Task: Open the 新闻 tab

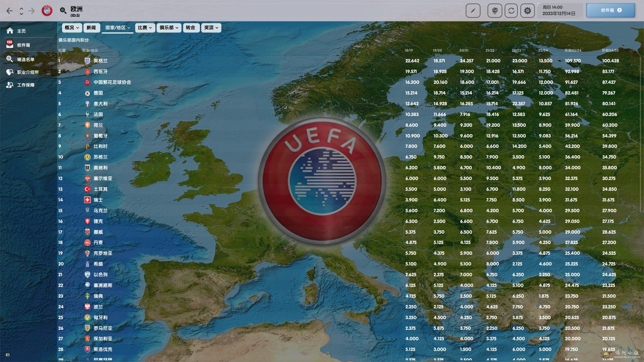Action: (91, 27)
